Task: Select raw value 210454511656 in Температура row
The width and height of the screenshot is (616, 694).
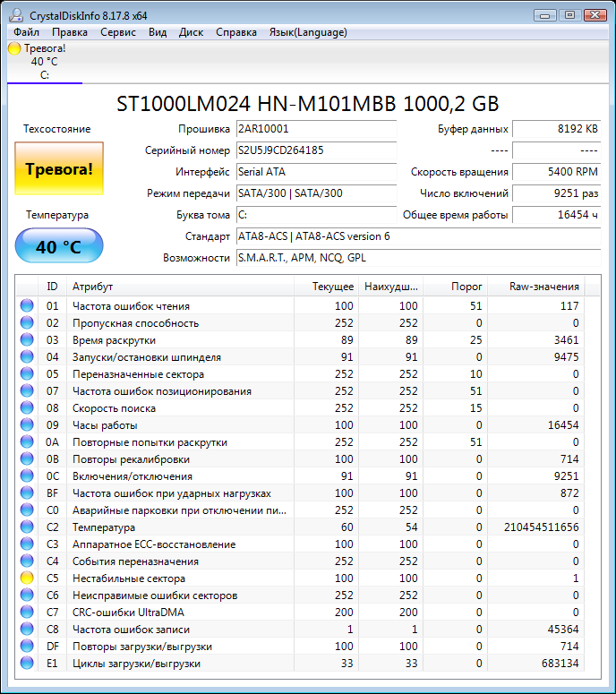Action: [x=541, y=527]
